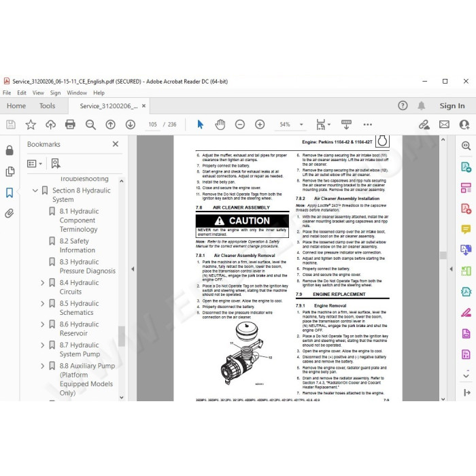Open the bookmarks options dropdown

pyautogui.click(x=35, y=164)
